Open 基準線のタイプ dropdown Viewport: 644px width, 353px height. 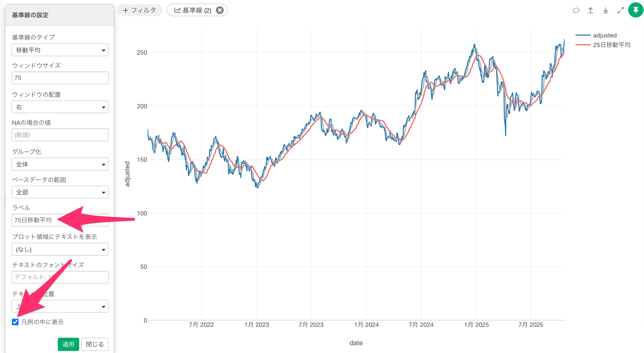[x=60, y=50]
